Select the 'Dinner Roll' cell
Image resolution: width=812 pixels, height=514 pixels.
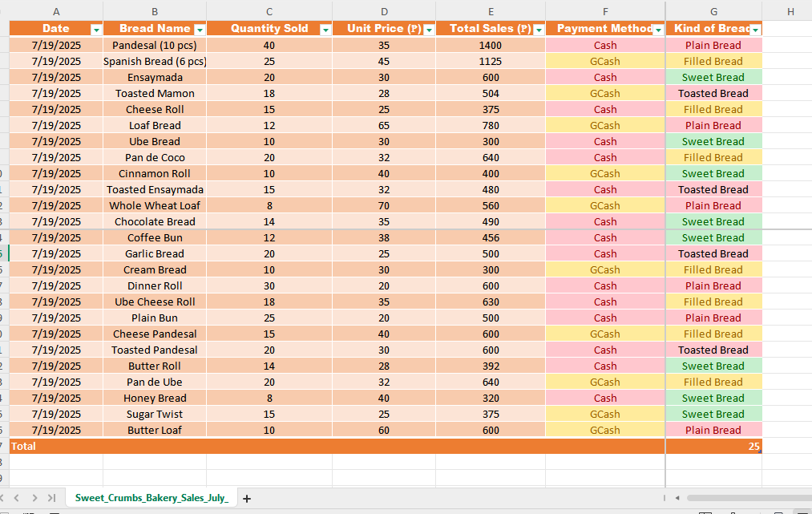(155, 286)
